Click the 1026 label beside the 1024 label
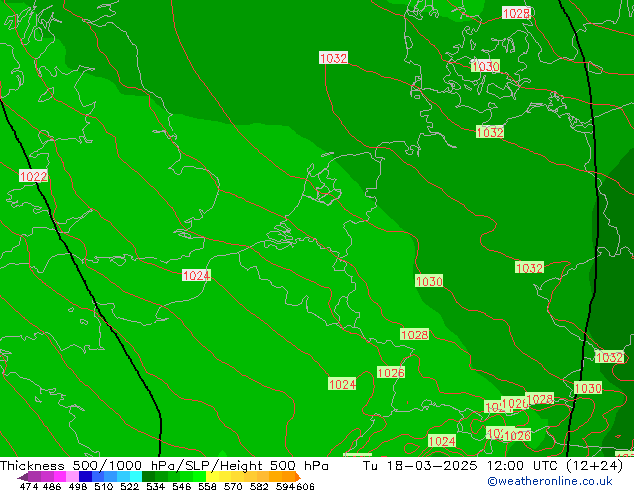634x490 pixels. click(x=391, y=372)
